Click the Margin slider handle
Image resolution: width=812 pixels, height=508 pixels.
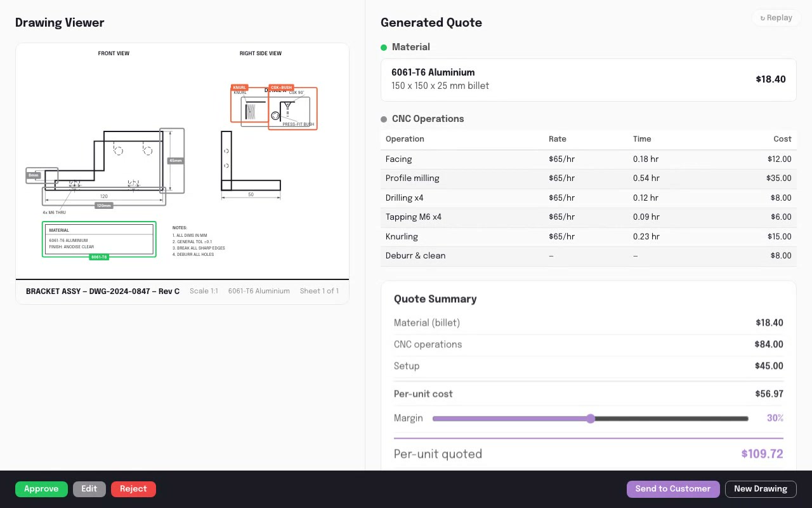591,418
